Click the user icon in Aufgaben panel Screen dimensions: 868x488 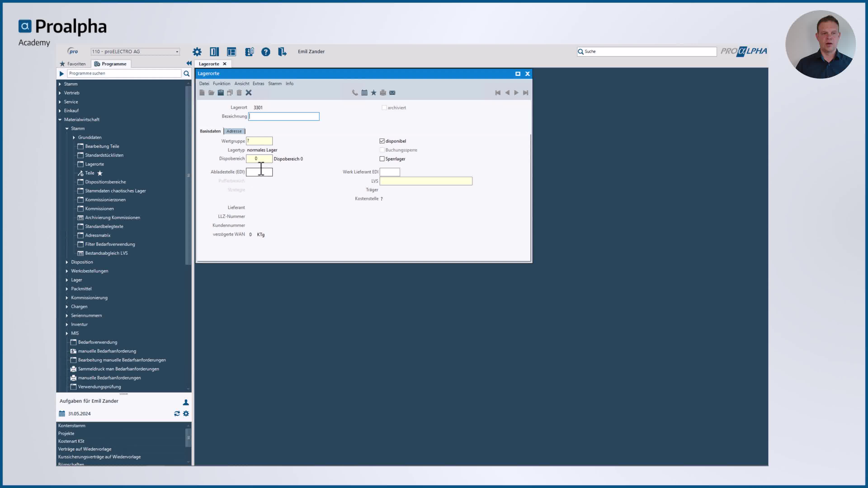(186, 402)
